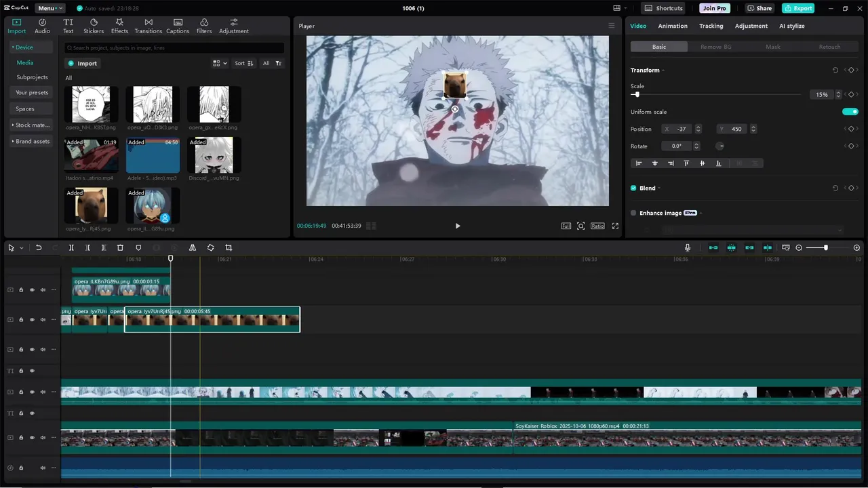Open the Text tools tab

pos(68,26)
